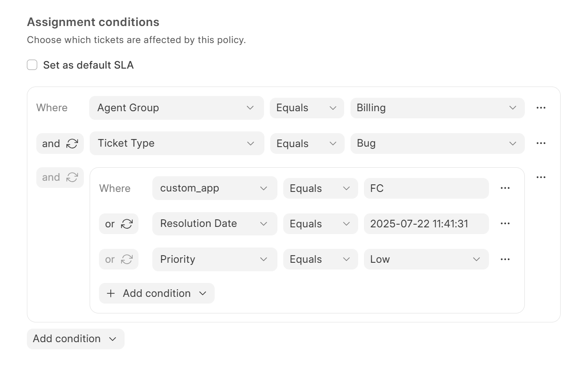
Task: Open more options for nested condition group
Action: pos(541,178)
